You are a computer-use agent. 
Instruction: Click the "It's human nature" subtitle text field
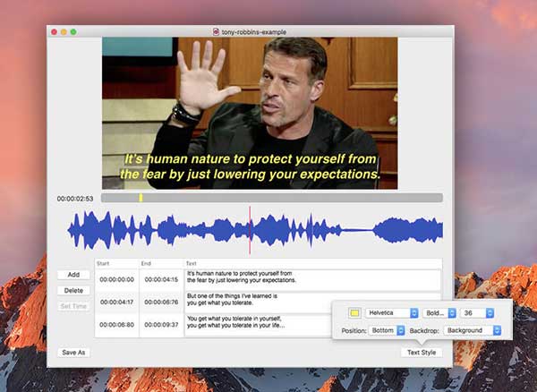click(x=312, y=280)
